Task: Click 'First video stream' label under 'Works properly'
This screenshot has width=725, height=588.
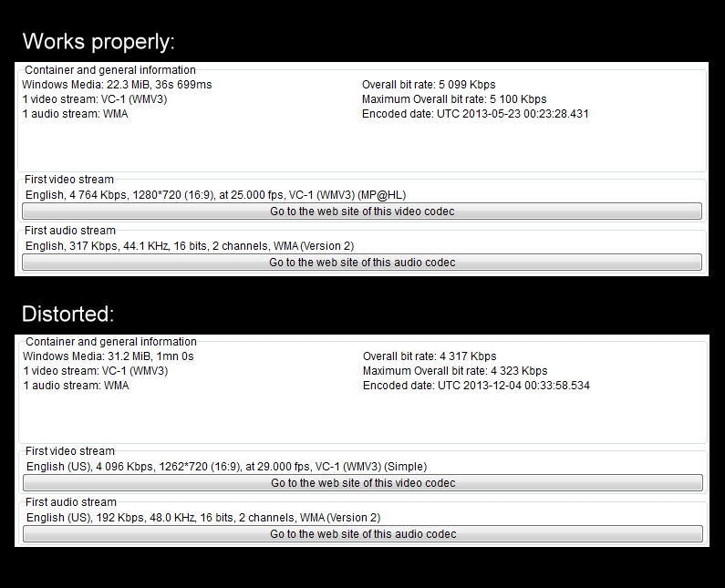Action: point(69,180)
